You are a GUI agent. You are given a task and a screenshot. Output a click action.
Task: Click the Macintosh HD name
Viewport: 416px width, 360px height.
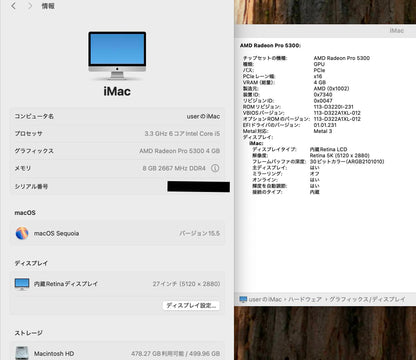click(x=54, y=353)
